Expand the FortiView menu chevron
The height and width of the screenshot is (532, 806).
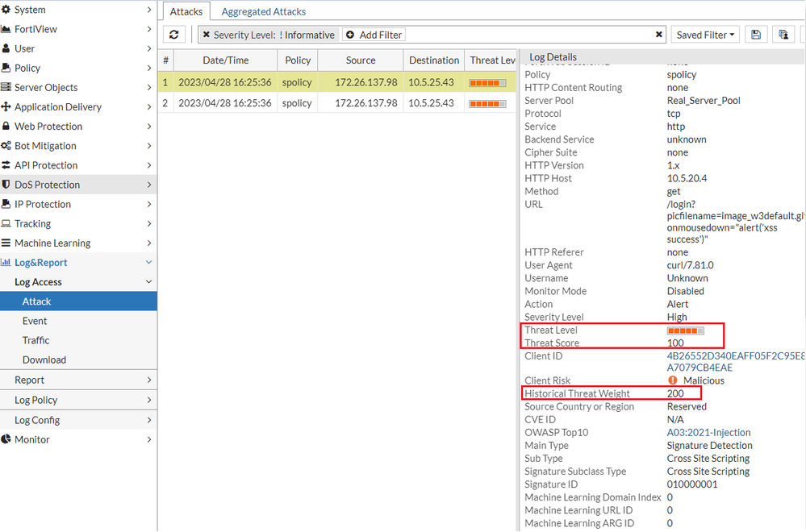(x=149, y=29)
